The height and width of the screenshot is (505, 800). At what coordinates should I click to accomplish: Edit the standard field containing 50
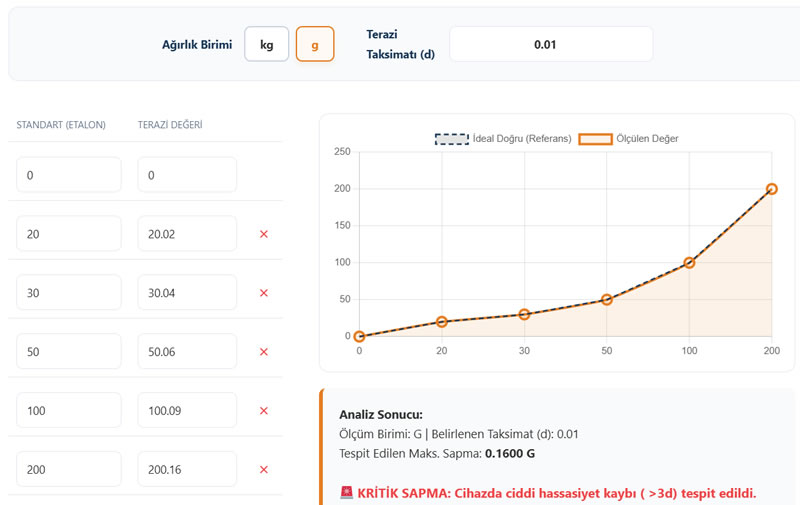[69, 351]
